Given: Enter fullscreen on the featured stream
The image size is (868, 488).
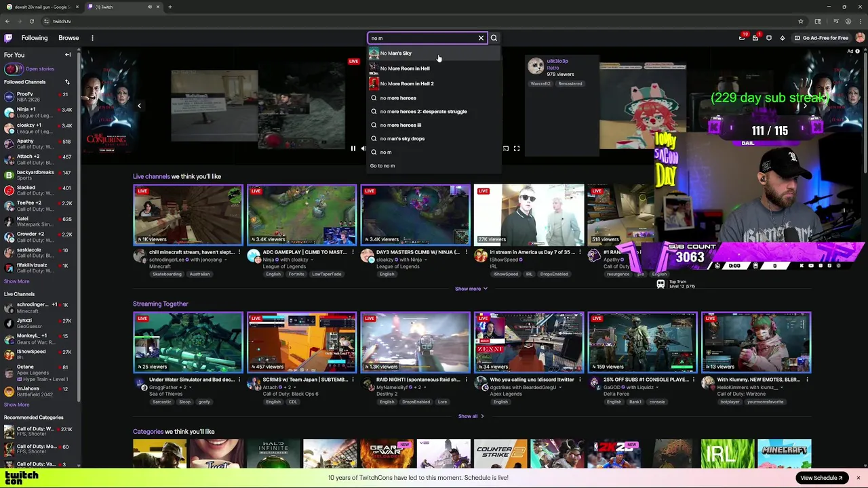Looking at the screenshot, I should pyautogui.click(x=517, y=148).
